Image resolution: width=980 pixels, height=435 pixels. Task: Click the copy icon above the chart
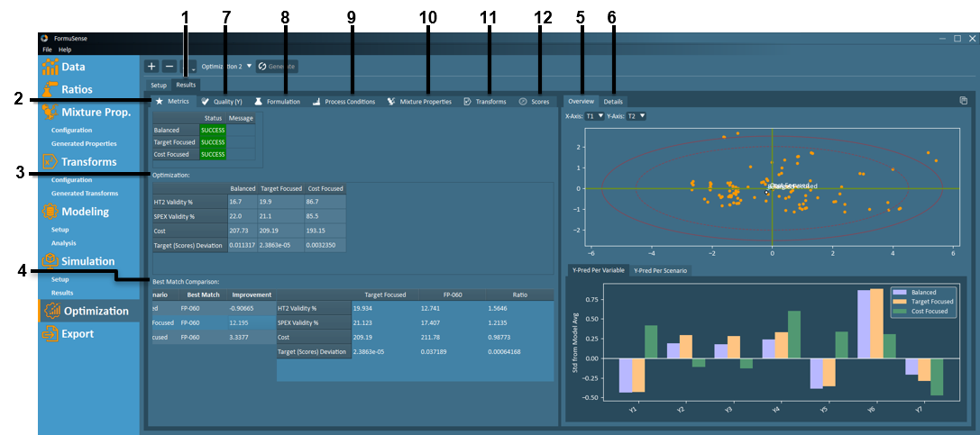[963, 101]
